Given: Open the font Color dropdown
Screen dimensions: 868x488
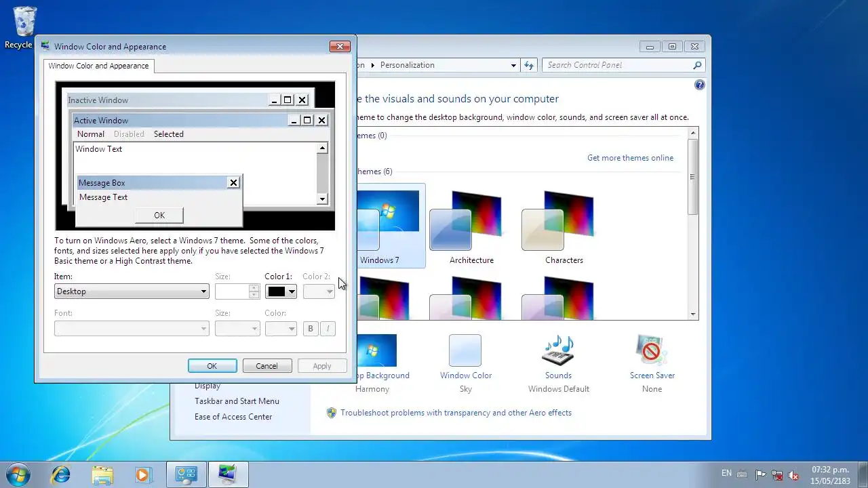Looking at the screenshot, I should (x=281, y=329).
